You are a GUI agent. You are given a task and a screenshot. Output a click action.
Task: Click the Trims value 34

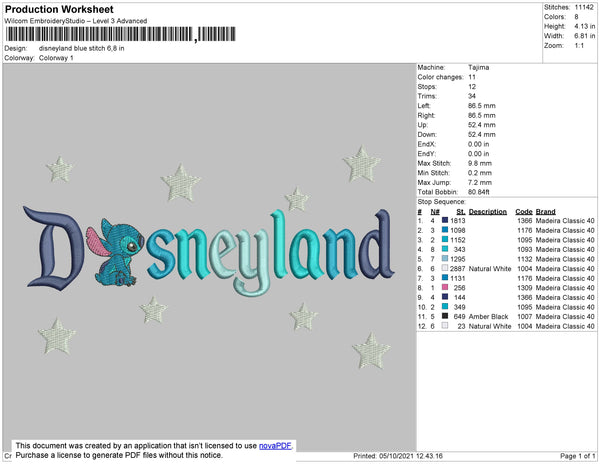coord(472,96)
